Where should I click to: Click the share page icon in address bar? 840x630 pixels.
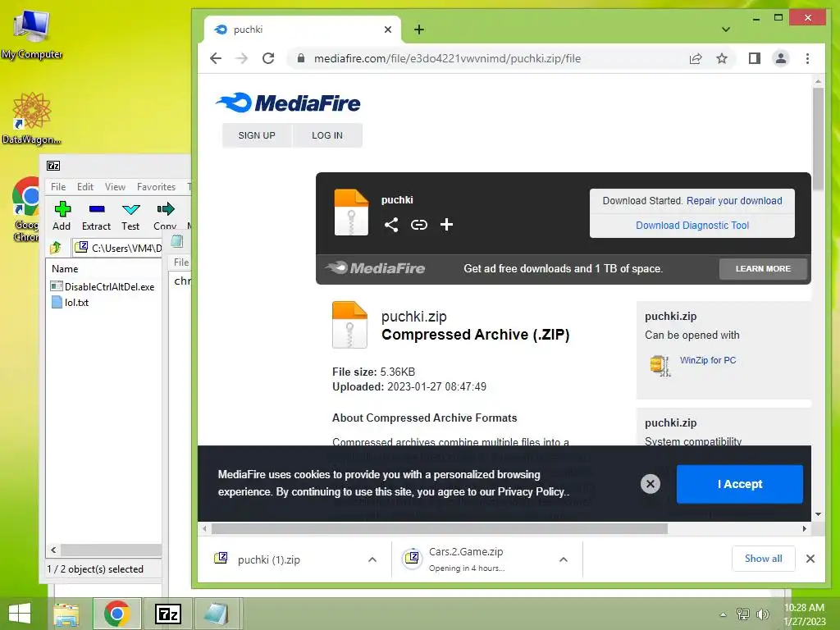pyautogui.click(x=696, y=58)
